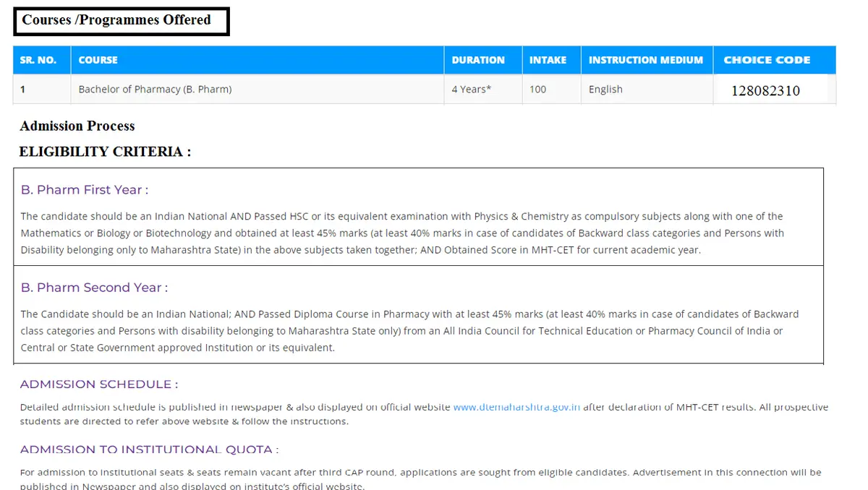
Task: Select the intake value '100'
Action: coord(538,90)
